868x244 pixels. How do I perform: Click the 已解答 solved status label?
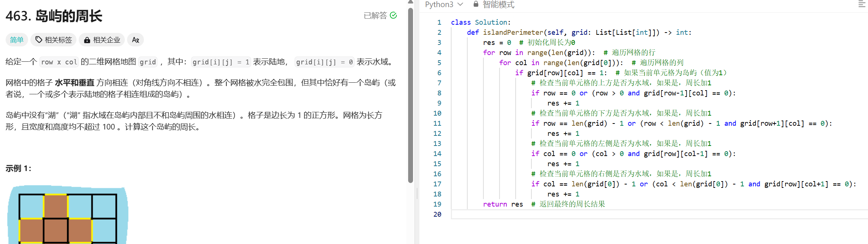coord(375,15)
